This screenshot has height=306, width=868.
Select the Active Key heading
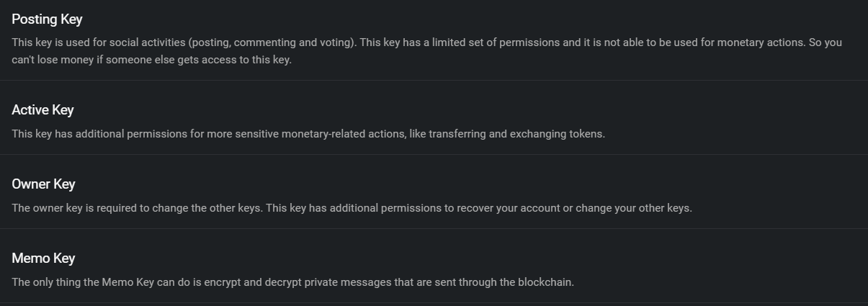(x=42, y=110)
